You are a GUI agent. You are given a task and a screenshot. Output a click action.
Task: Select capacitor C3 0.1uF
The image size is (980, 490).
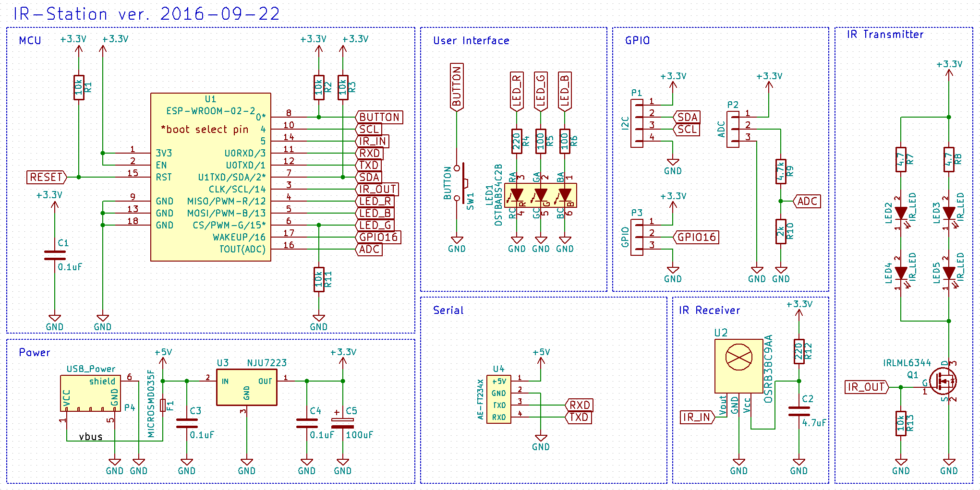pos(187,423)
